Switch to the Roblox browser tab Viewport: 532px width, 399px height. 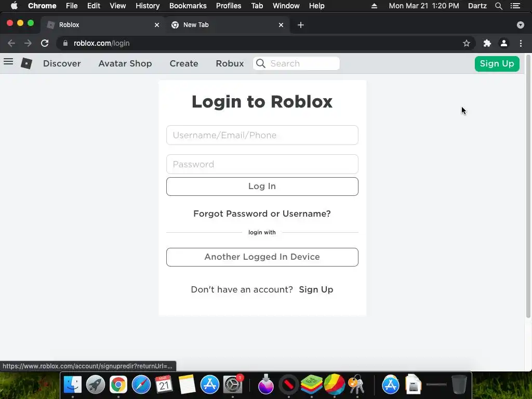[102, 25]
